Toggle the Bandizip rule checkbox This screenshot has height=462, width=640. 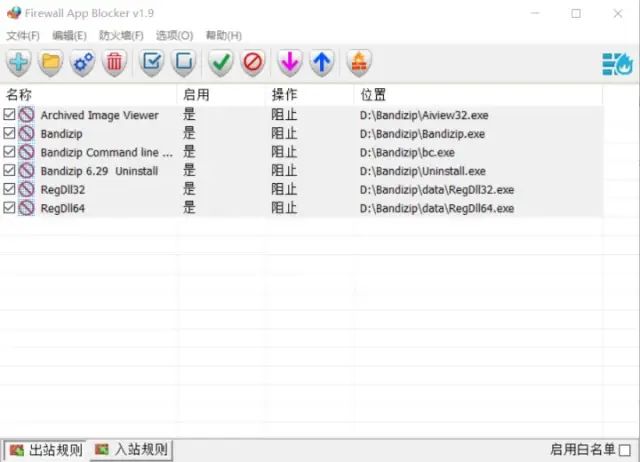tap(9, 134)
